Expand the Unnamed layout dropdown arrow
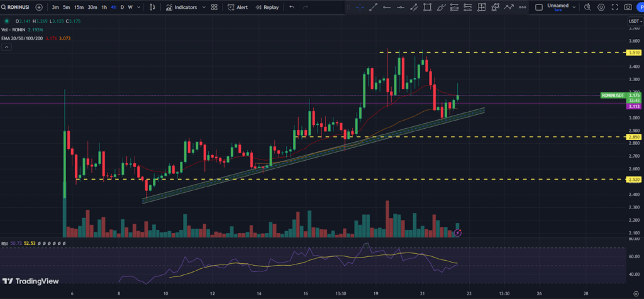The height and width of the screenshot is (299, 644). click(574, 7)
